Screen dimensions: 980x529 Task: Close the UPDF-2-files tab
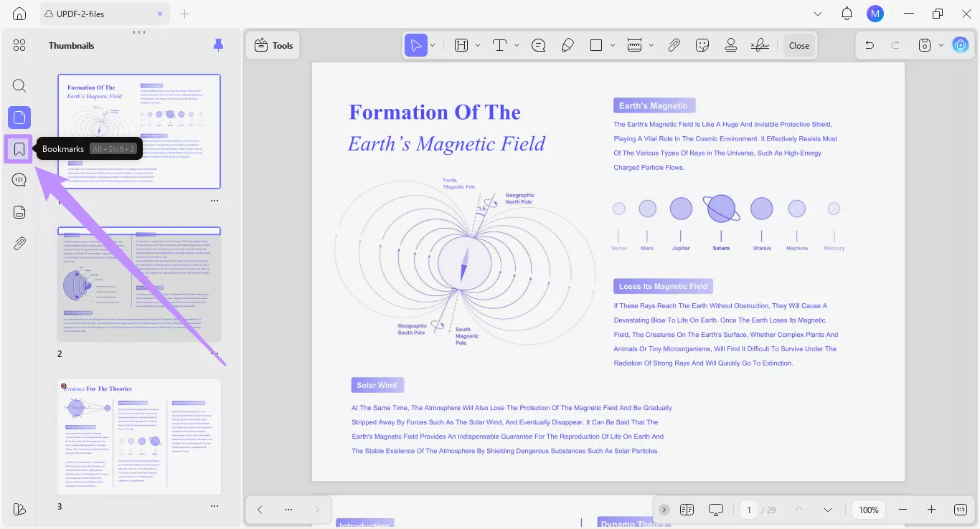(159, 14)
